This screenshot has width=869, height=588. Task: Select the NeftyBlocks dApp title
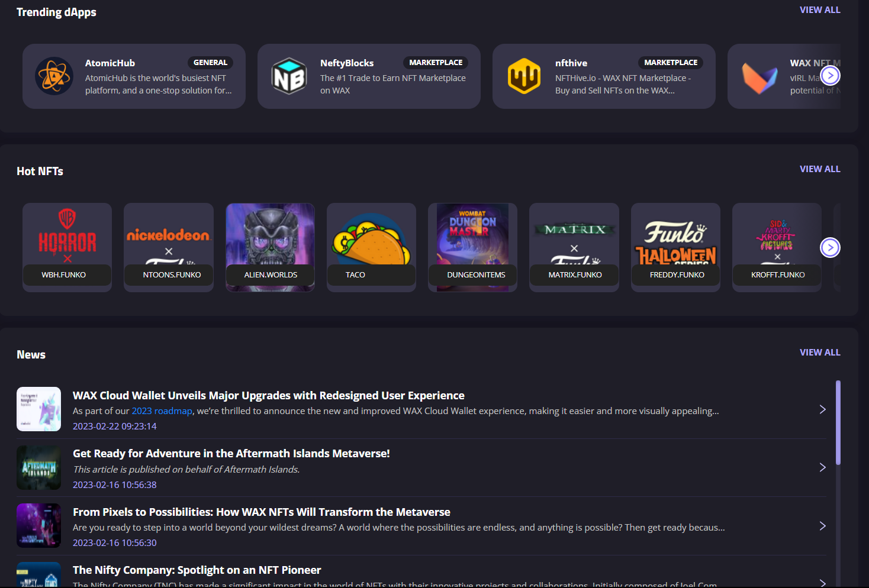tap(347, 63)
